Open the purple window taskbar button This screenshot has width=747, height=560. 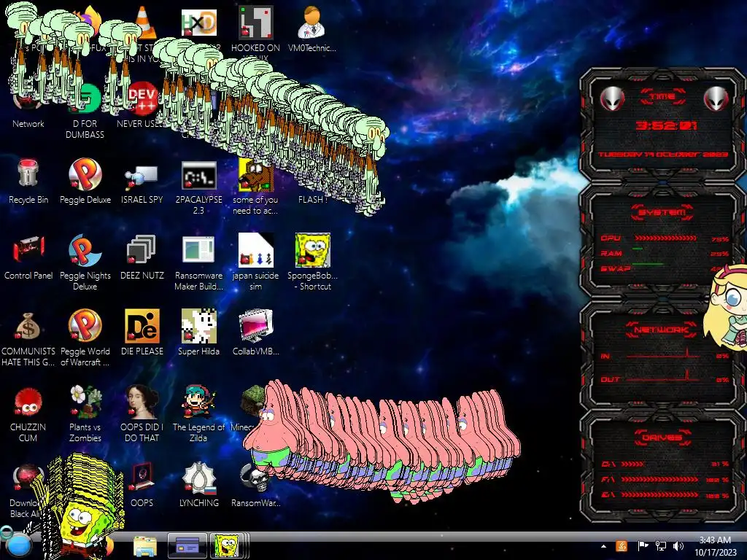pos(187,545)
